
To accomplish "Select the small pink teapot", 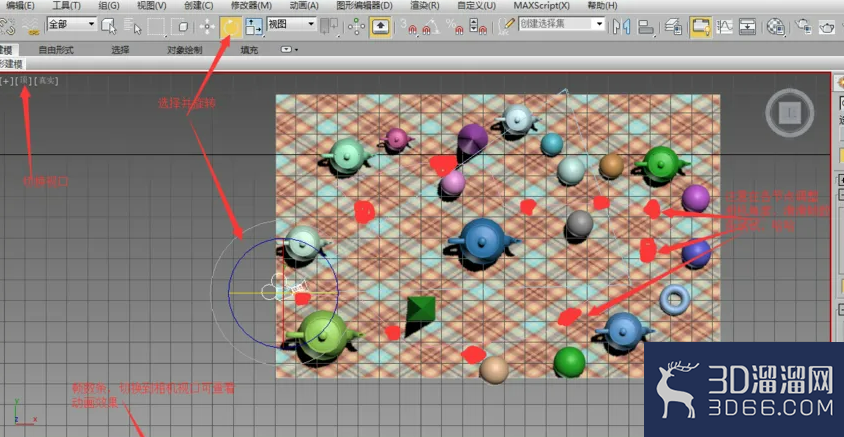I will coord(397,140).
